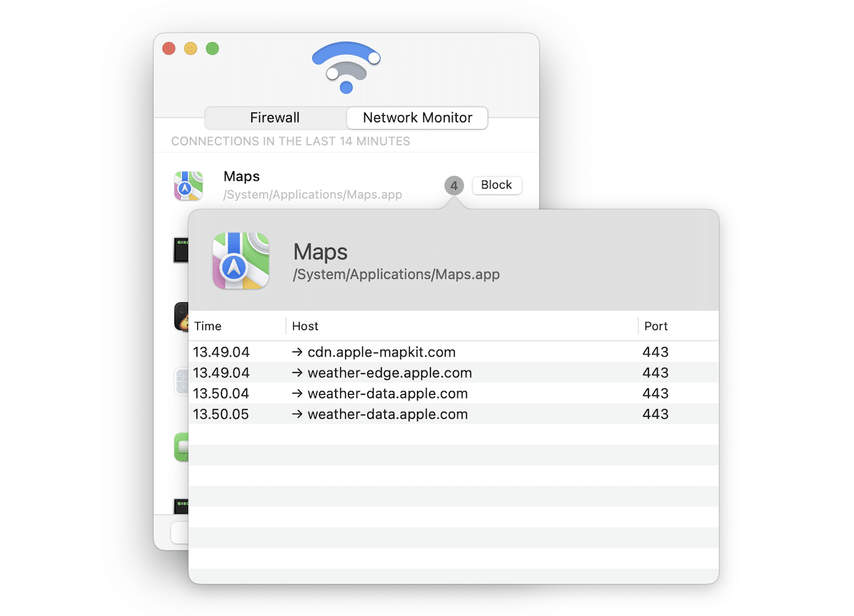Maximize the window with green button

click(212, 48)
